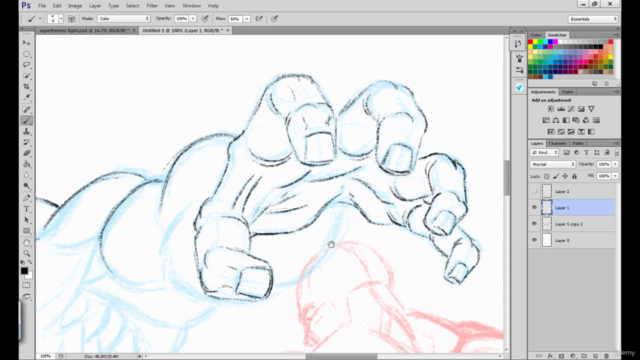The height and width of the screenshot is (360, 640).
Task: Open Layers panel Opacity arrow
Action: pyautogui.click(x=615, y=164)
